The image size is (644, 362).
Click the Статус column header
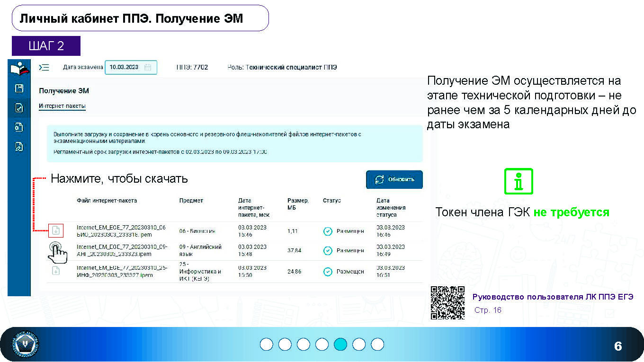coord(332,201)
